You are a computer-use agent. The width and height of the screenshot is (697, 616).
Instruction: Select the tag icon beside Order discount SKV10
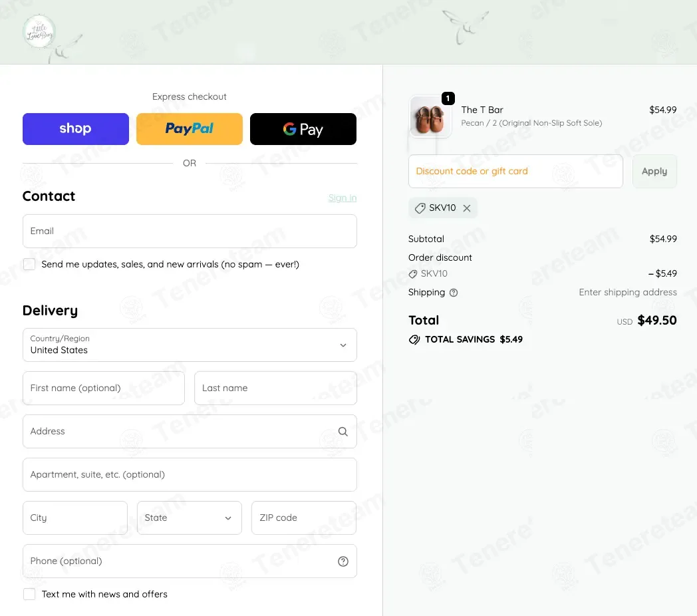[413, 274]
